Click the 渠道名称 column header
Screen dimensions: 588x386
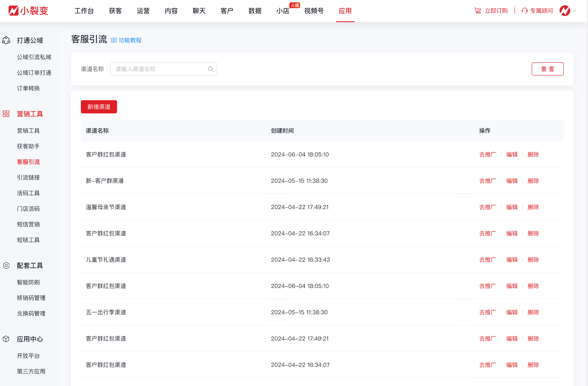point(97,131)
